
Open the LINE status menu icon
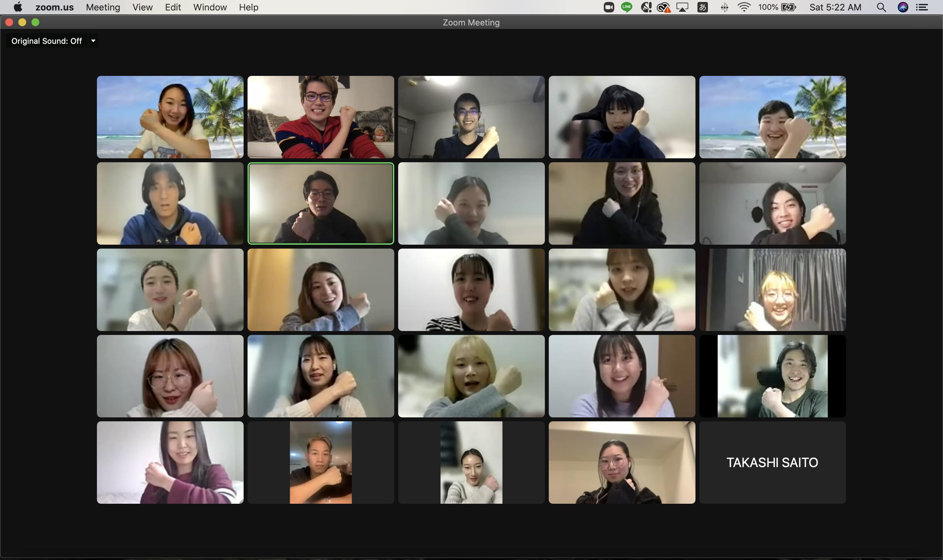click(626, 7)
